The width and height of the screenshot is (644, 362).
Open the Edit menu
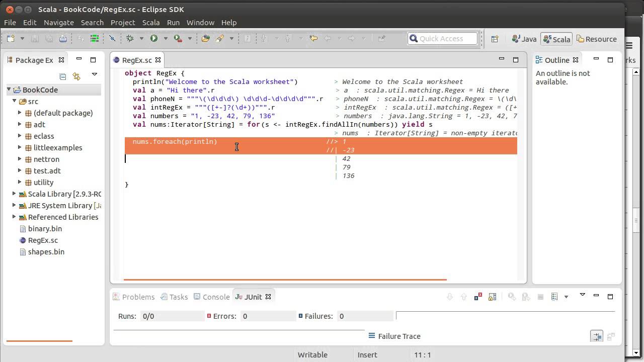click(x=30, y=23)
